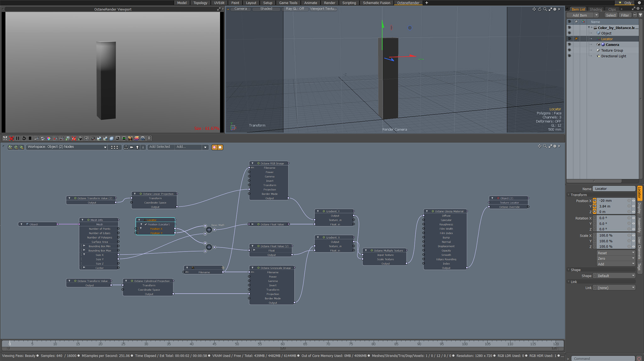The height and width of the screenshot is (361, 644).
Task: Click the Add Item button
Action: 580,15
